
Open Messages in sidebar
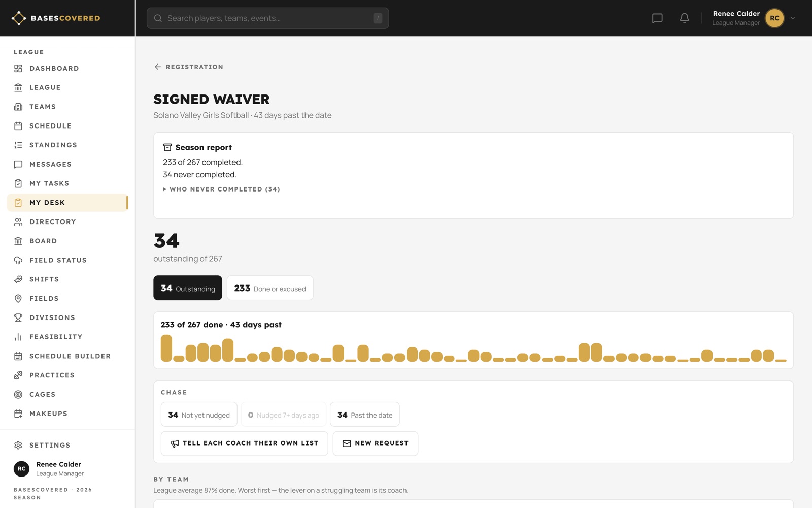[67, 165]
